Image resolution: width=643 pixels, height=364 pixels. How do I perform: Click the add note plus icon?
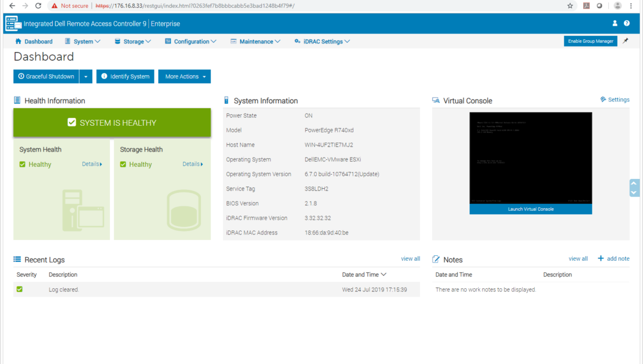point(601,259)
